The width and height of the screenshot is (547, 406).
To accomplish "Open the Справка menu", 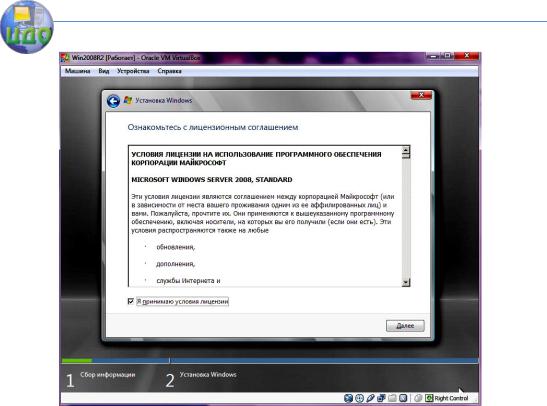I will [170, 71].
